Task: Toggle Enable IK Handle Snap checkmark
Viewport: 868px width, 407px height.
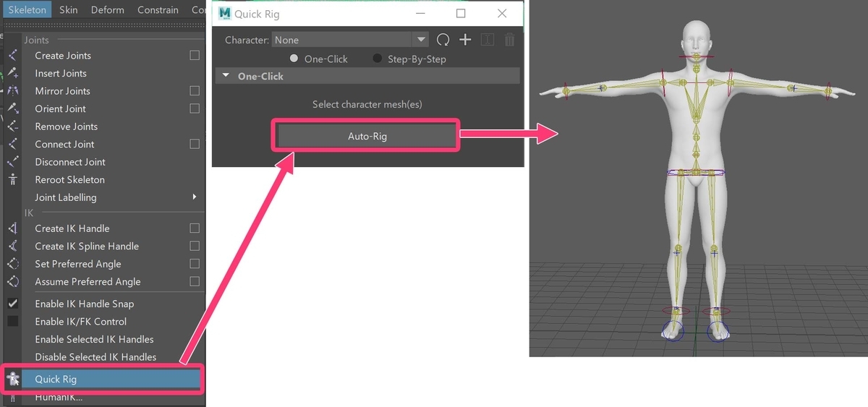Action: pos(12,304)
